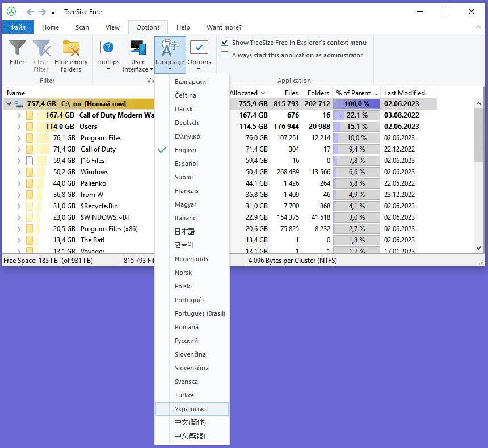Viewport: 488px width, 448px height.
Task: Click the Hide empty folders icon
Action: tap(71, 48)
